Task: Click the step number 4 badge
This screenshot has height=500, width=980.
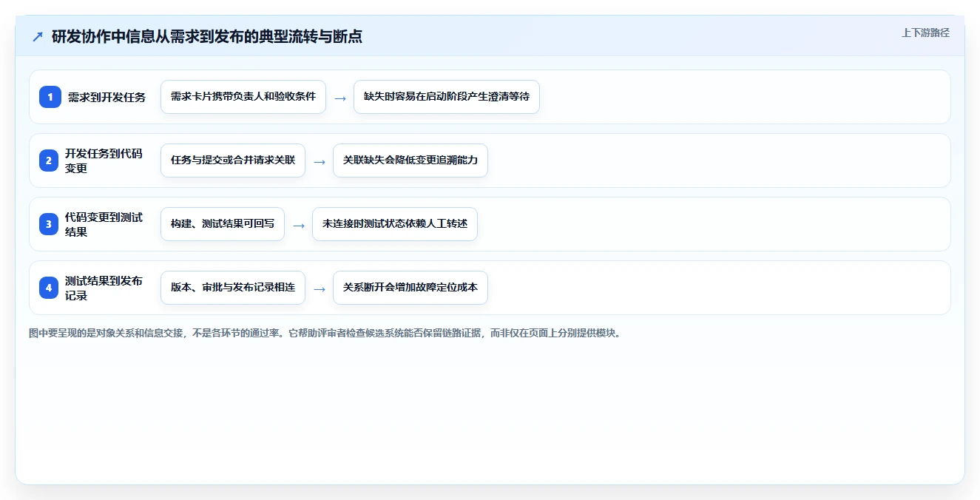Action: tap(50, 288)
